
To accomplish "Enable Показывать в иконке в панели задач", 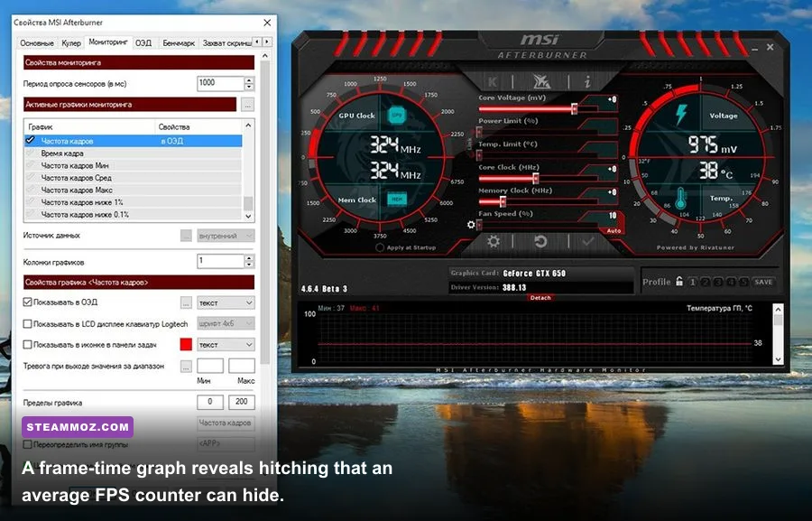I will tap(27, 344).
